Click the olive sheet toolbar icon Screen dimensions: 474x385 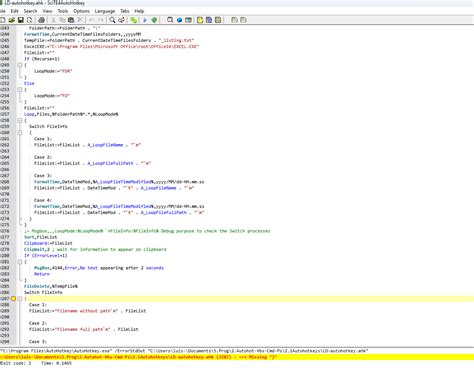[218, 20]
